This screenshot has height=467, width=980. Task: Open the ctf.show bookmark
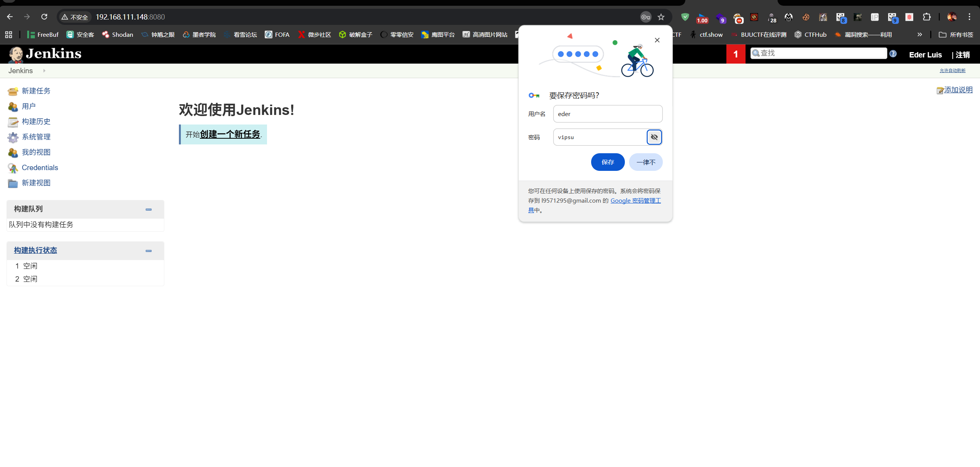tap(706, 34)
